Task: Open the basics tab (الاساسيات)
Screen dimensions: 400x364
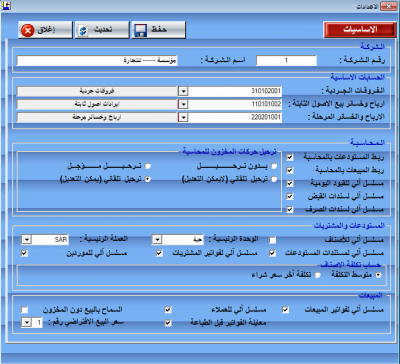Action: click(x=360, y=30)
